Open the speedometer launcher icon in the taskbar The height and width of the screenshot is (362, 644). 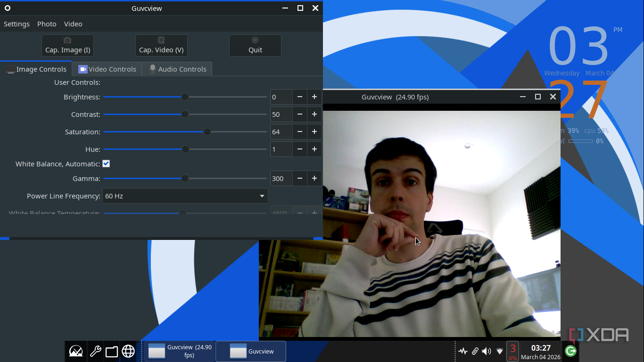point(76,351)
